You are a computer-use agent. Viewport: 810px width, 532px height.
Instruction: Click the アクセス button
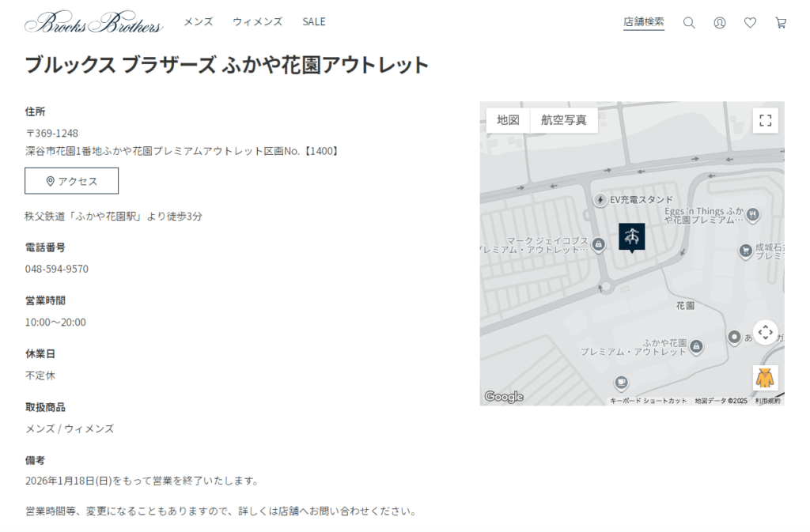71,181
